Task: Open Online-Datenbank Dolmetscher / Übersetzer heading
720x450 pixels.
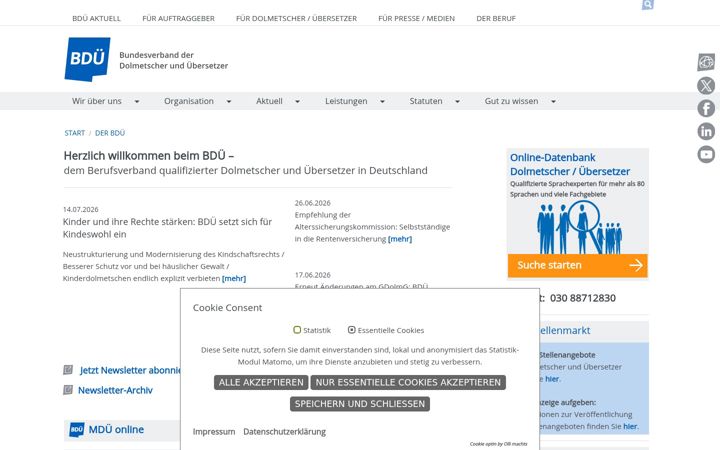Action: coord(570,164)
